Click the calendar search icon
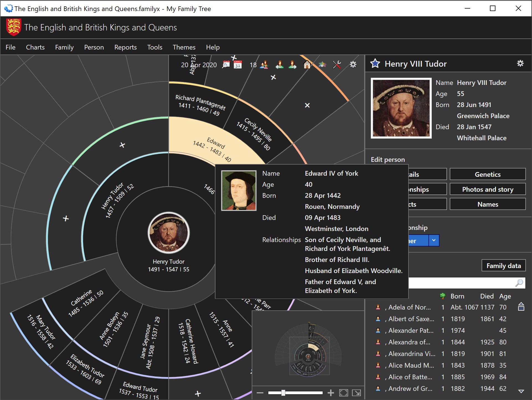The image size is (532, 400). click(226, 65)
